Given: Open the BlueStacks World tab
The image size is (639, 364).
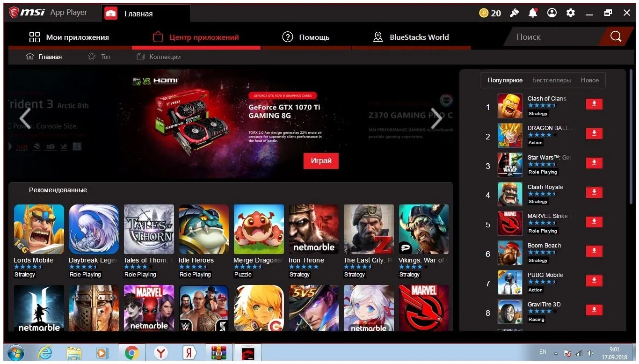Looking at the screenshot, I should [x=411, y=37].
